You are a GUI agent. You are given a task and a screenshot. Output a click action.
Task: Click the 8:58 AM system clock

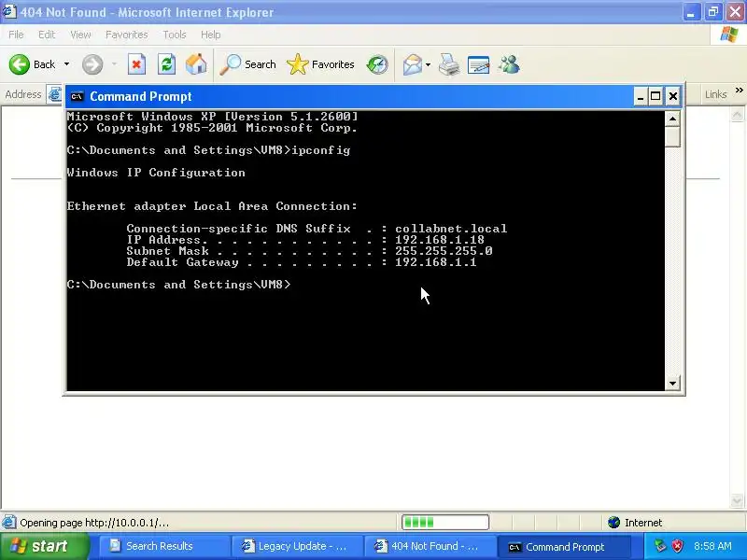point(712,546)
